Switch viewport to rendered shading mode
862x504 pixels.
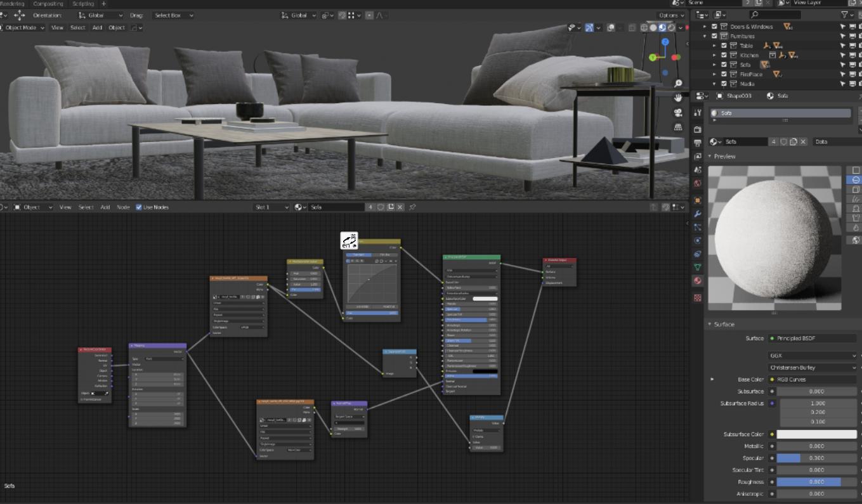pos(671,28)
